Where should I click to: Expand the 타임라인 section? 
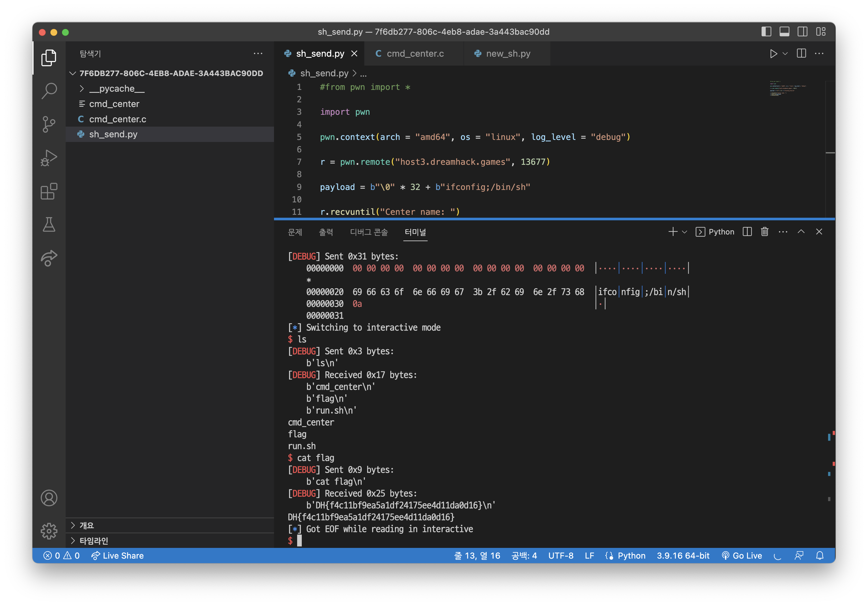93,541
